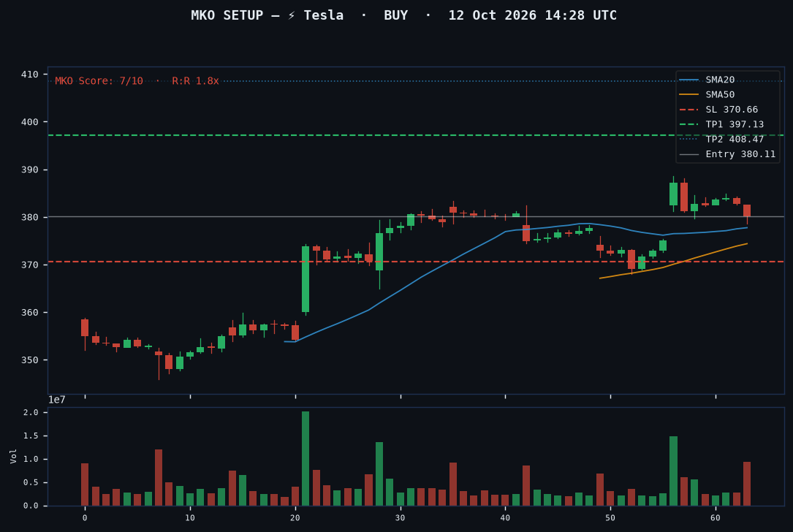
Task: Select the 'MKO Score: 7/10' annotation text
Action: point(99,81)
